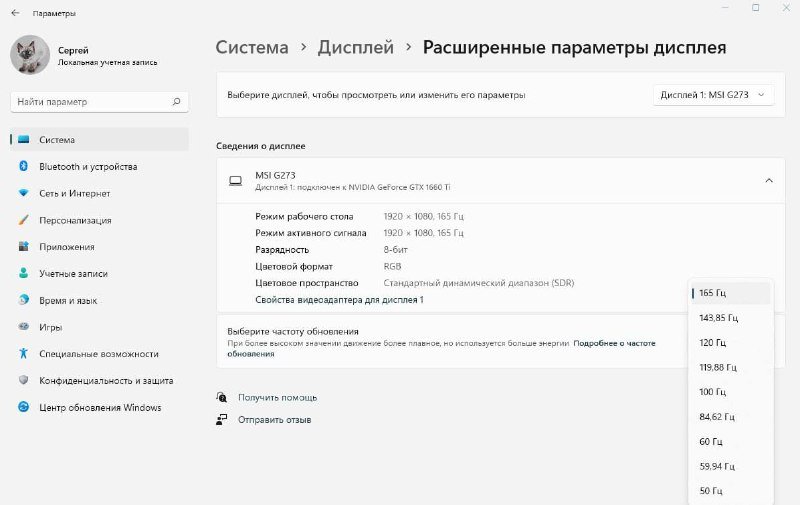The width and height of the screenshot is (800, 505).
Task: Click the Центр обновления Windows icon
Action: (23, 407)
